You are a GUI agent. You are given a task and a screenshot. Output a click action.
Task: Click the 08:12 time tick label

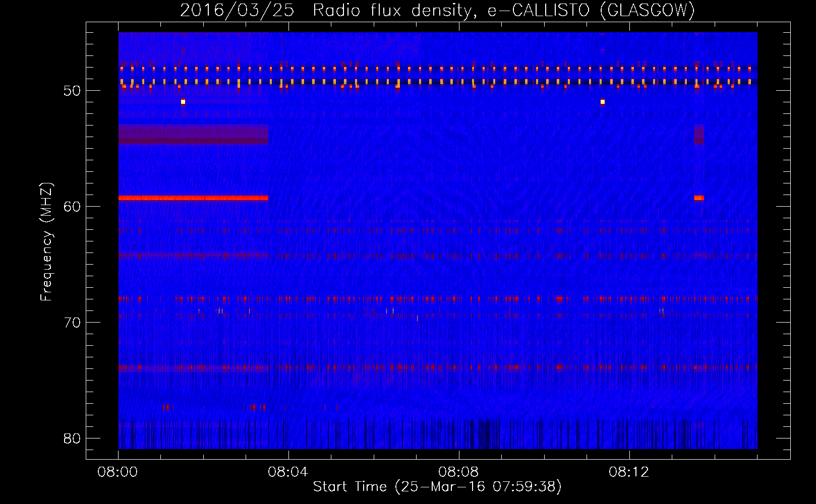[x=629, y=472]
